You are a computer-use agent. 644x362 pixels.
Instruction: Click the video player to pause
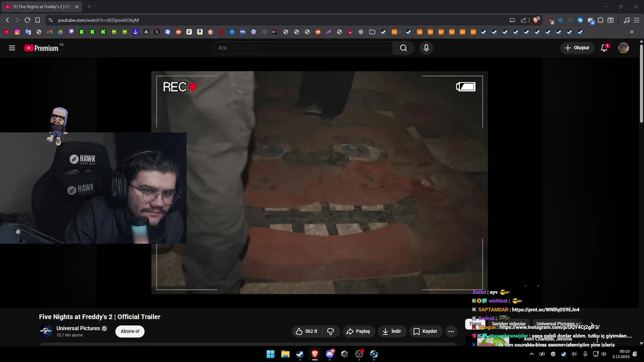pos(319,183)
